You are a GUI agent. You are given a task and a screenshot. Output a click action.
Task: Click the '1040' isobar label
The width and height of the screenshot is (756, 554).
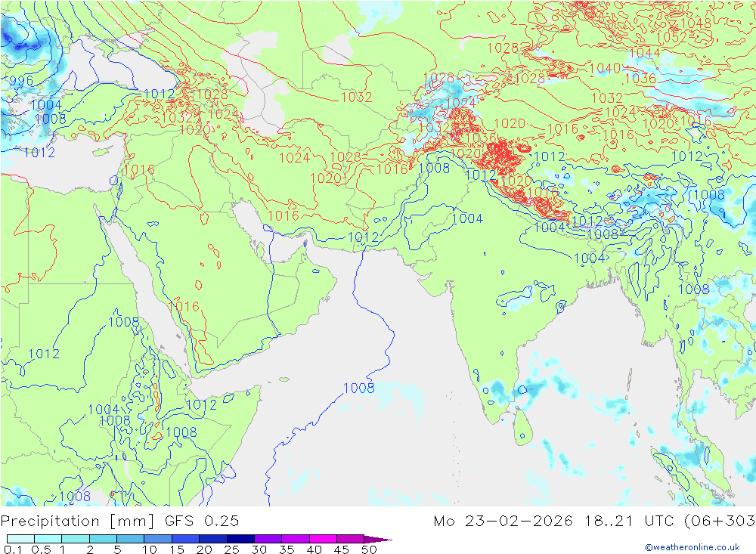[605, 69]
